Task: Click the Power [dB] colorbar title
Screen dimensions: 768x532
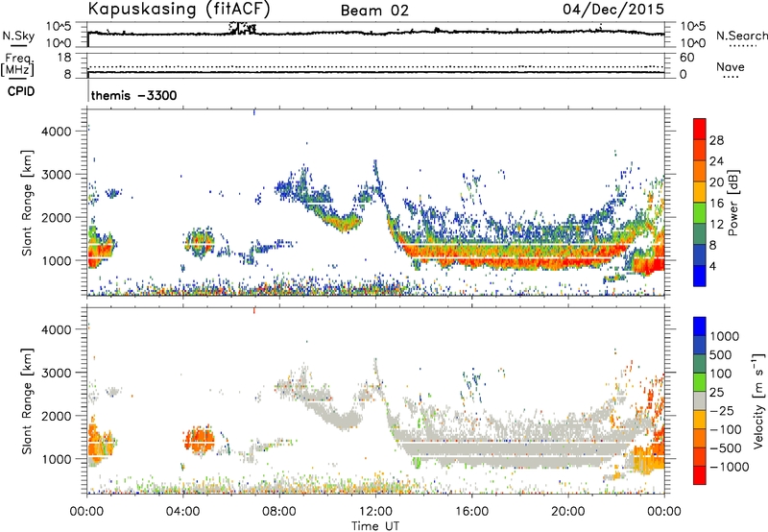Action: [733, 203]
